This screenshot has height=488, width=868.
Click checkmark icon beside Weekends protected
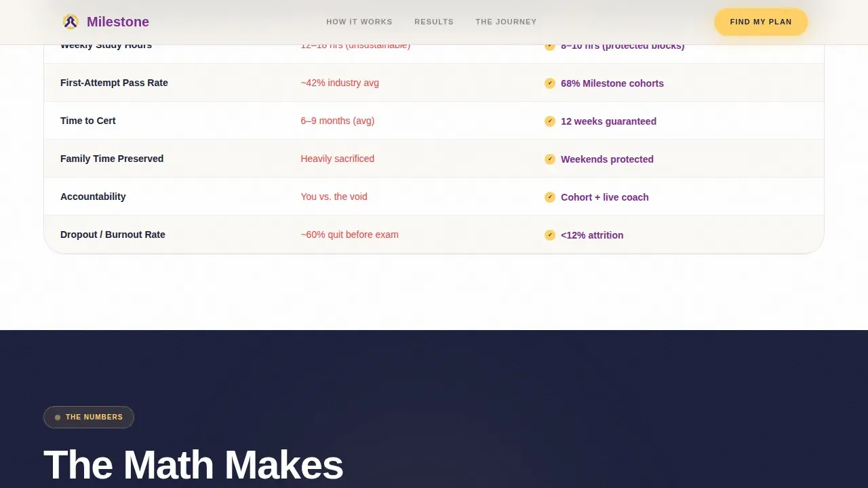(550, 159)
